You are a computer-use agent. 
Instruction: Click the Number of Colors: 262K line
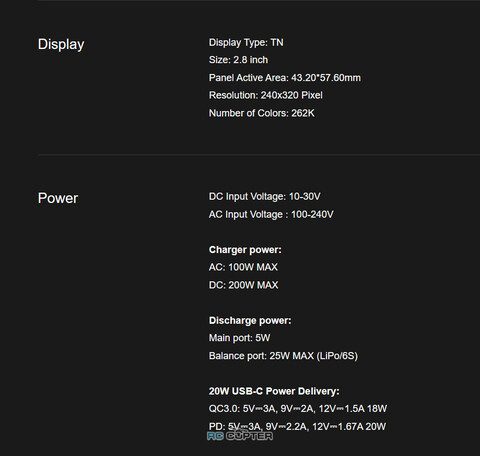coord(262,113)
